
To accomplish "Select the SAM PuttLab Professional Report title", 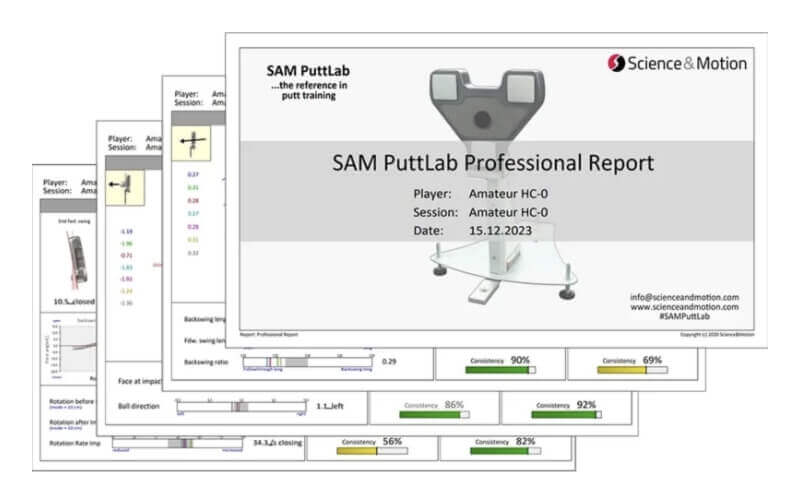I will [x=496, y=162].
